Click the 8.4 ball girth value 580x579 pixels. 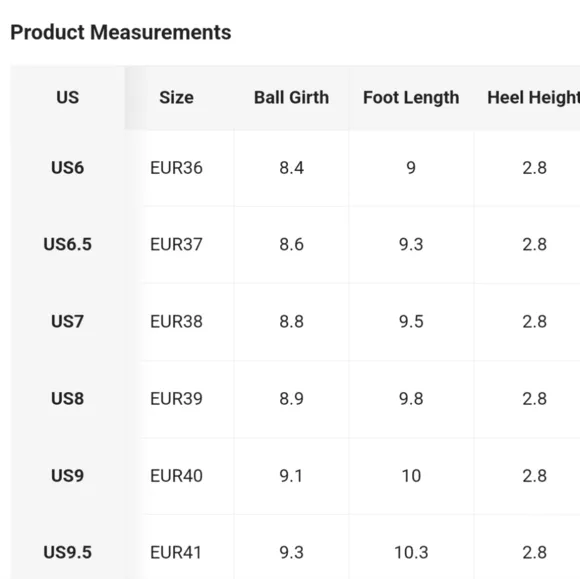pyautogui.click(x=291, y=168)
